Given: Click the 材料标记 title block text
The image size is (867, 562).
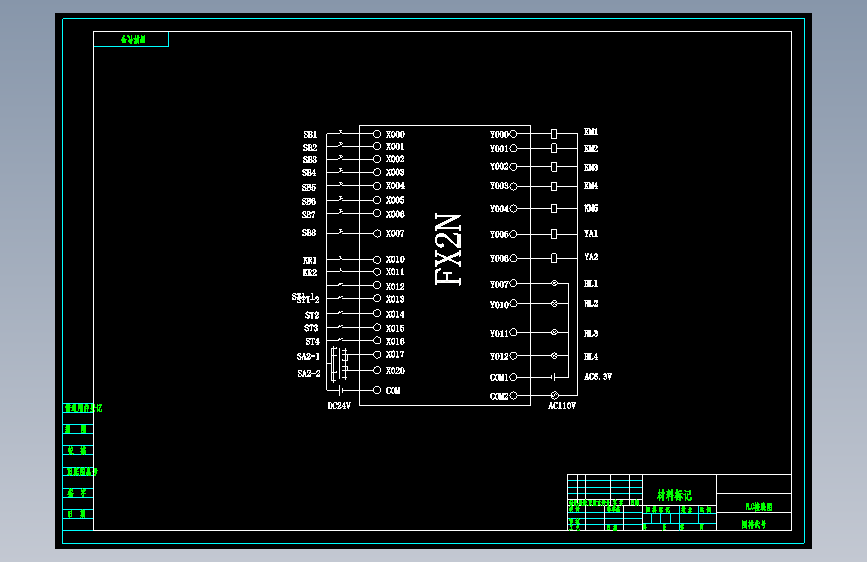Looking at the screenshot, I should coord(674,495).
